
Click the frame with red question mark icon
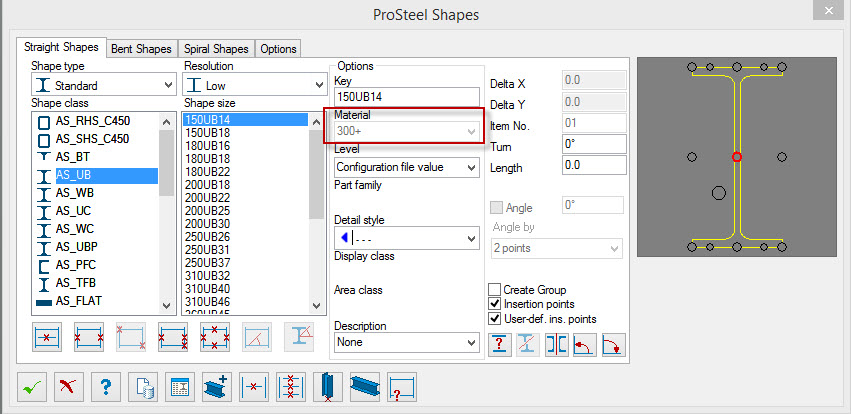(402, 387)
